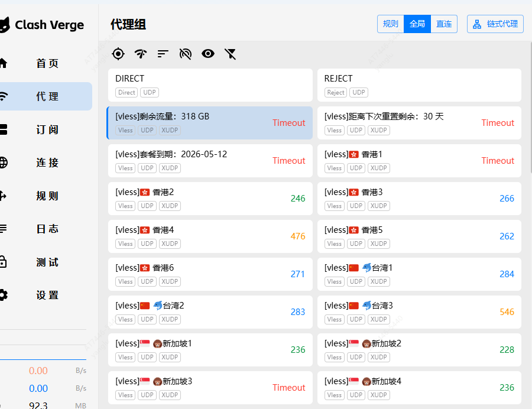Run the delay test wifi icon
The width and height of the screenshot is (532, 409).
click(x=140, y=54)
